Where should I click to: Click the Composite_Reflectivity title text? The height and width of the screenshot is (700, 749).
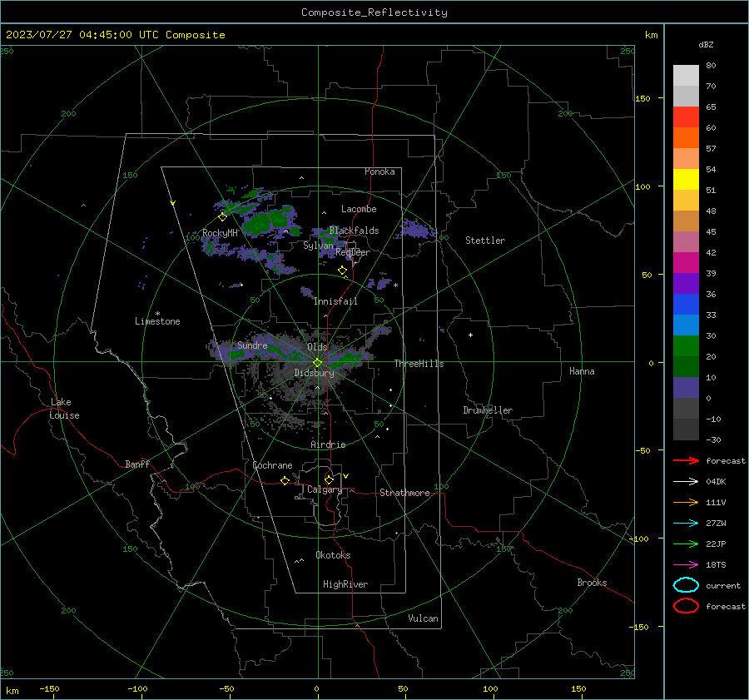tap(374, 12)
